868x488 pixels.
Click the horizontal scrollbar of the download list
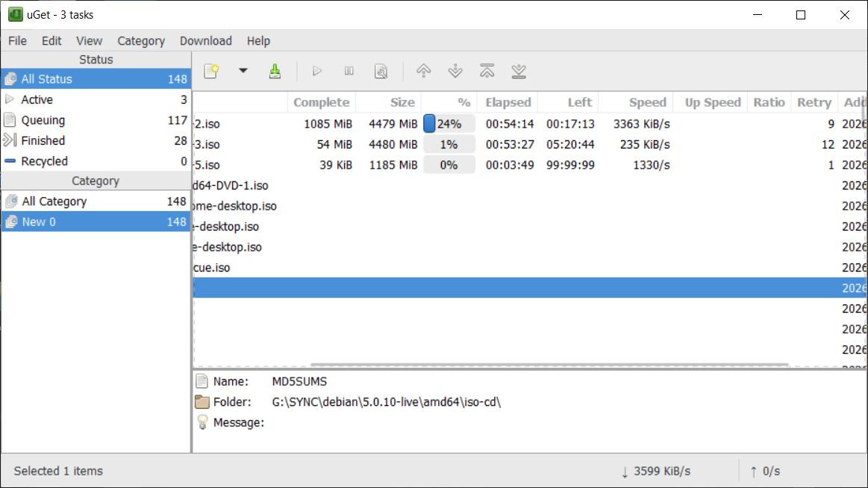(549, 365)
